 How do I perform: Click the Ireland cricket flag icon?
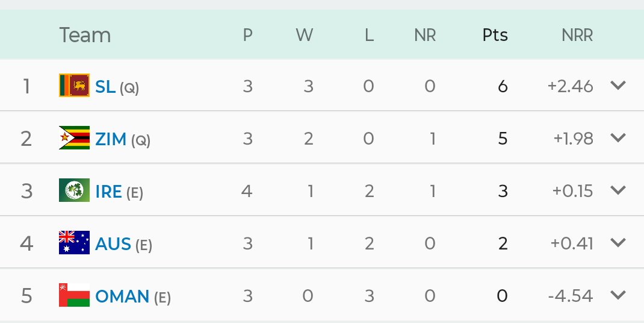coord(74,190)
